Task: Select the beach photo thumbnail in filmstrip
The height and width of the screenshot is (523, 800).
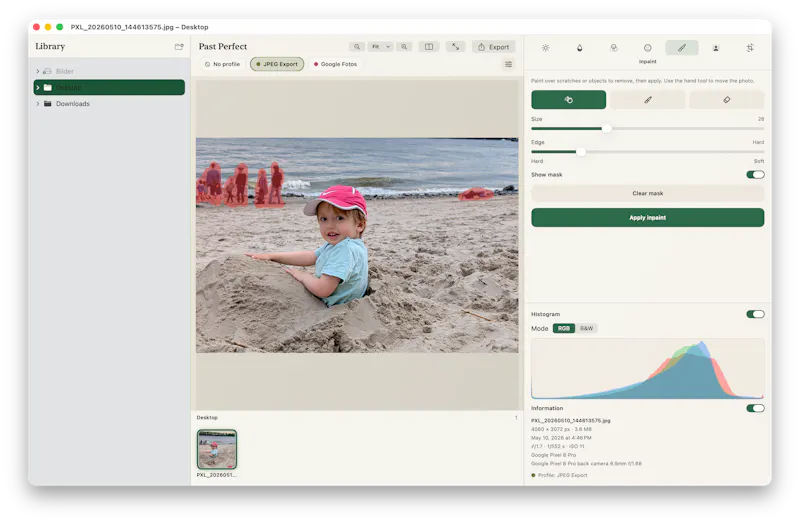Action: [217, 450]
